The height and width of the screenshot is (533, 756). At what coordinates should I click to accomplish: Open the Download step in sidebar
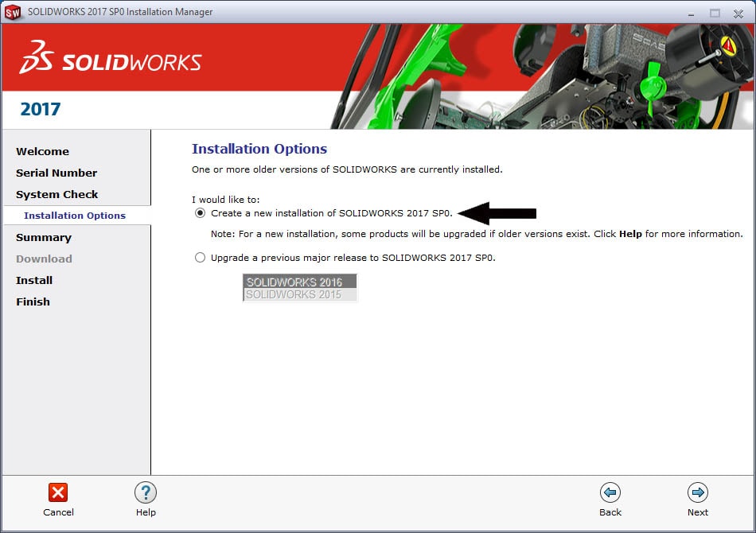pyautogui.click(x=44, y=259)
